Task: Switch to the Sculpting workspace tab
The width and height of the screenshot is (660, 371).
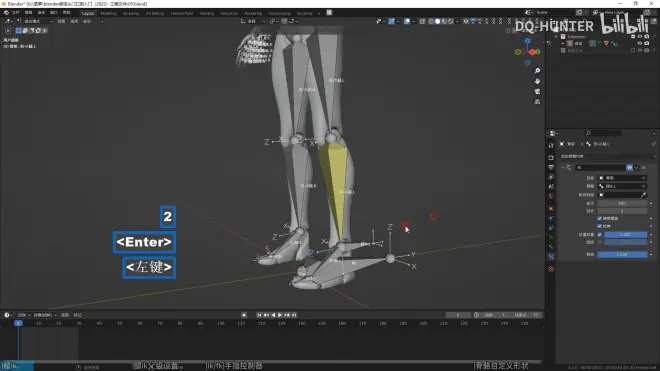Action: pos(130,13)
